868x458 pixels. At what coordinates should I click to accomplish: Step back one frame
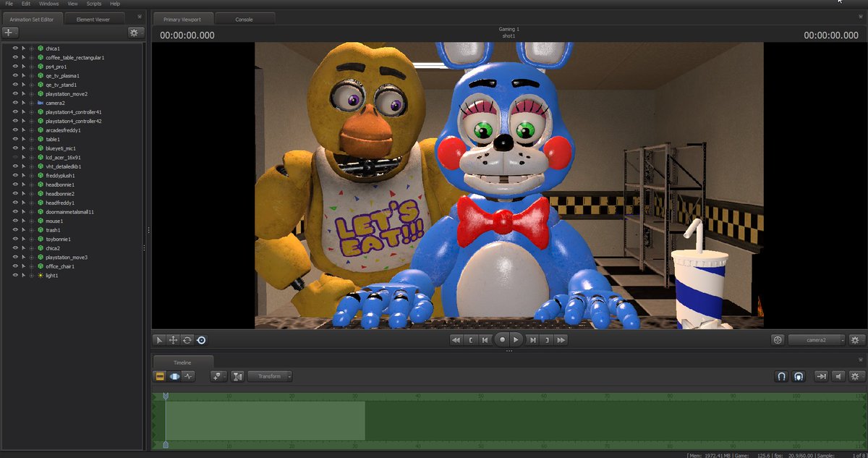coord(487,339)
